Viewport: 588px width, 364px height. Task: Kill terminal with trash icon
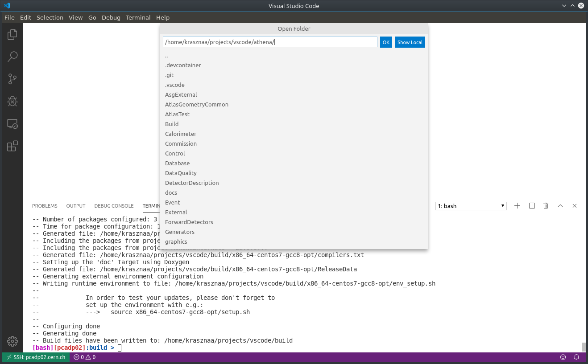[x=546, y=206]
